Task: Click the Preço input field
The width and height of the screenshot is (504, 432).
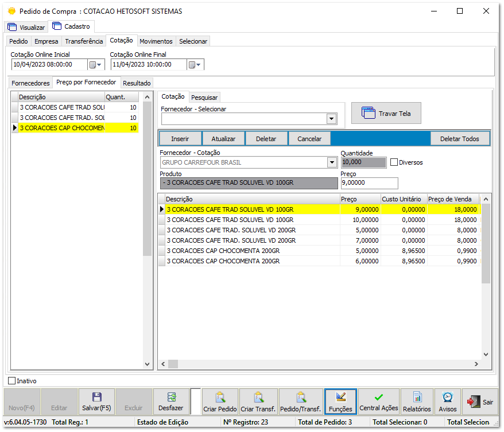Action: tap(369, 183)
